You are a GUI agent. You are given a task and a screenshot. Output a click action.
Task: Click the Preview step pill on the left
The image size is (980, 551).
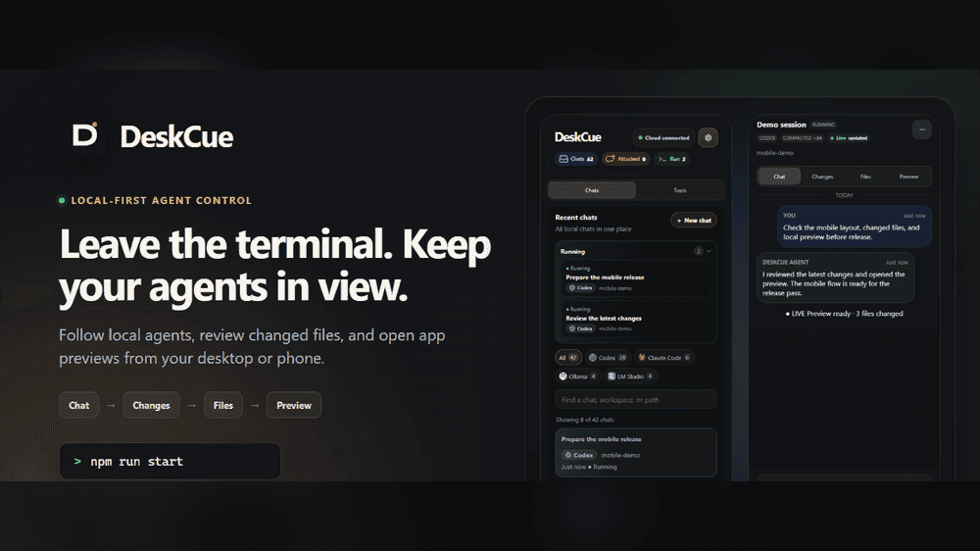point(294,405)
